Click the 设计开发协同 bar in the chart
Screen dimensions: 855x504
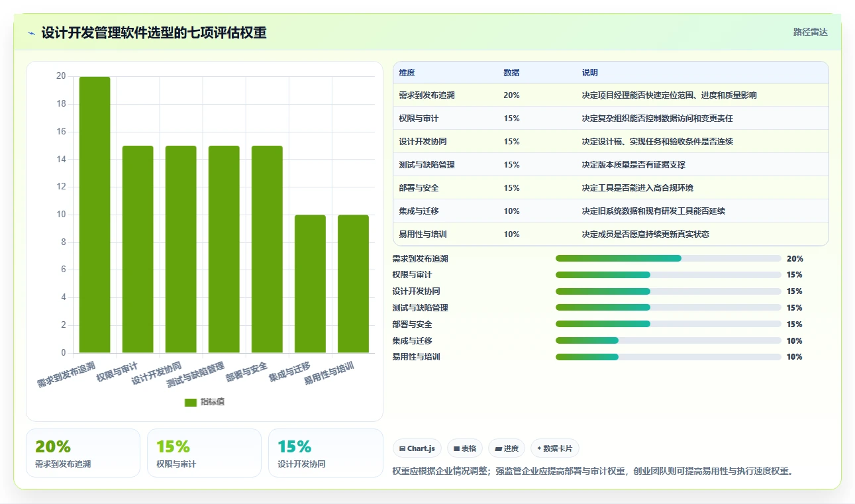pos(181,249)
